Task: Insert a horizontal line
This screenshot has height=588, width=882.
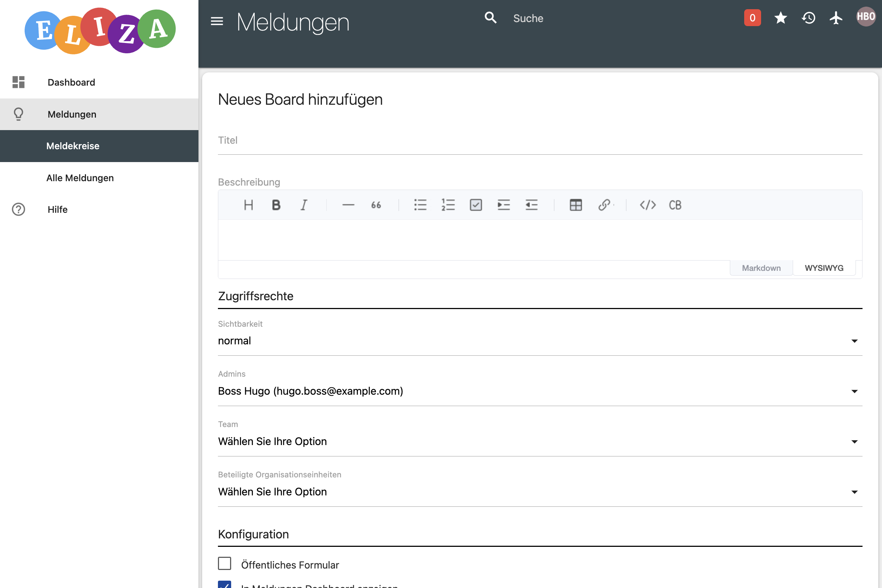Action: [348, 205]
